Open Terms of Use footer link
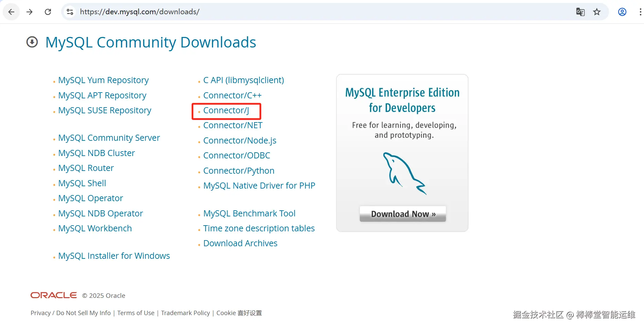 click(136, 313)
